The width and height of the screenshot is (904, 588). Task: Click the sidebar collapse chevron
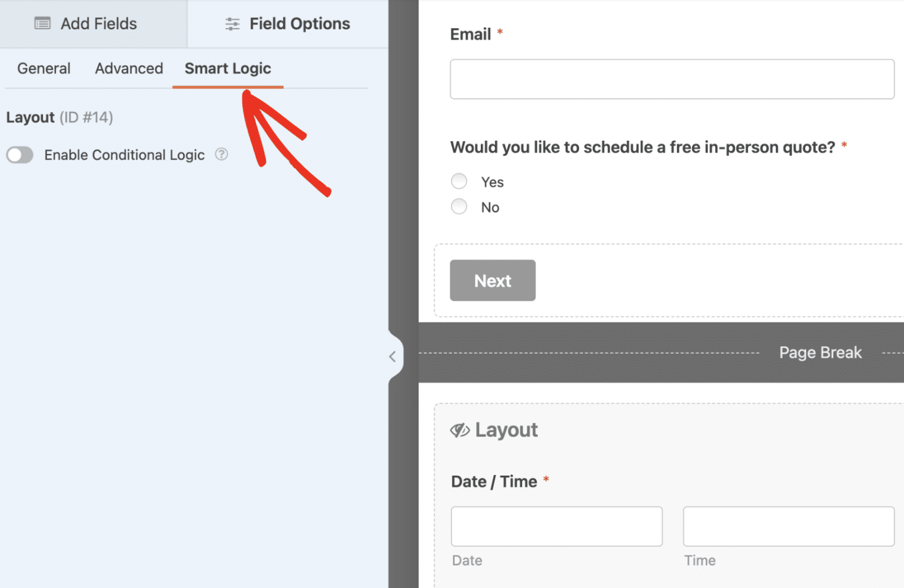392,356
